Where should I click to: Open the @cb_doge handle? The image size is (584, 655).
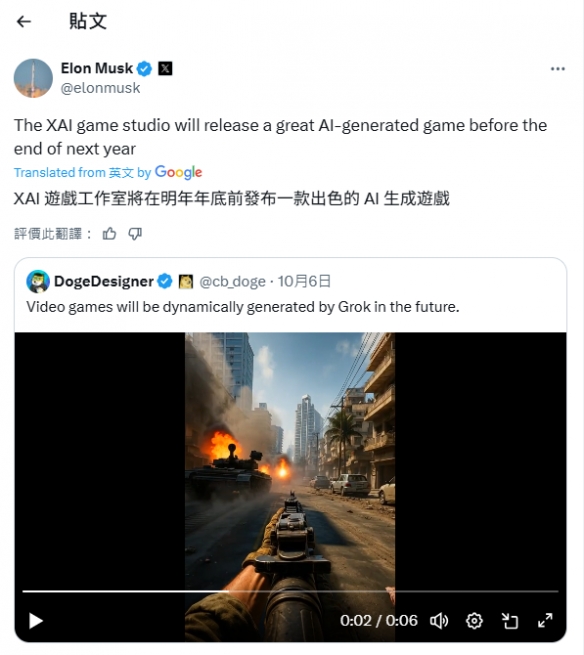coord(232,282)
